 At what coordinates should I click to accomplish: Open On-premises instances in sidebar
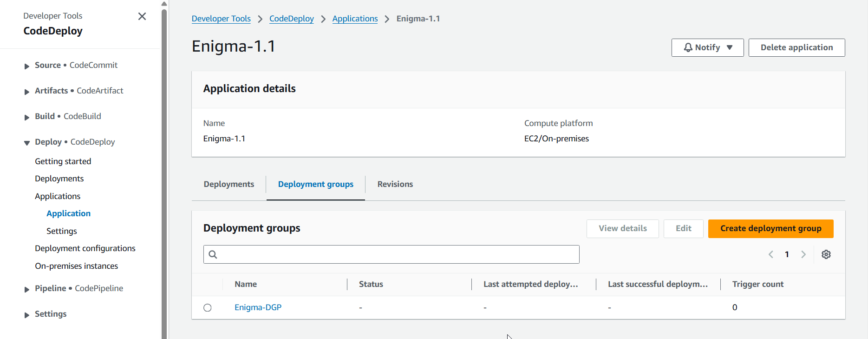pos(77,266)
